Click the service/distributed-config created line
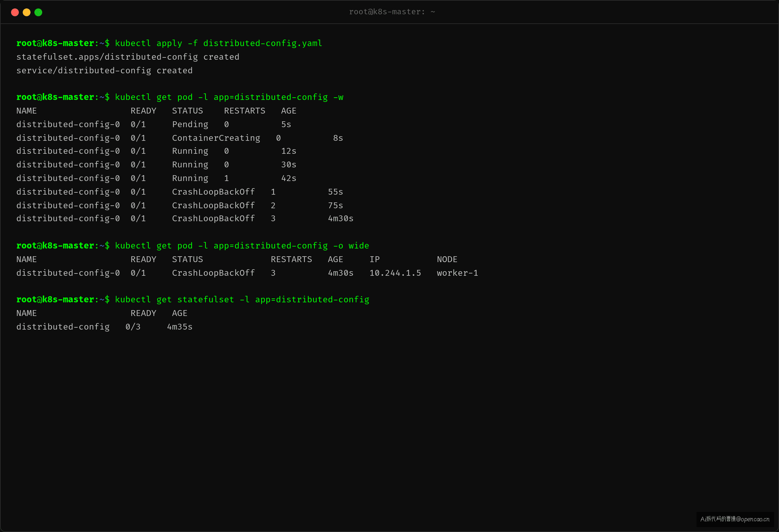The height and width of the screenshot is (532, 779). [x=105, y=71]
